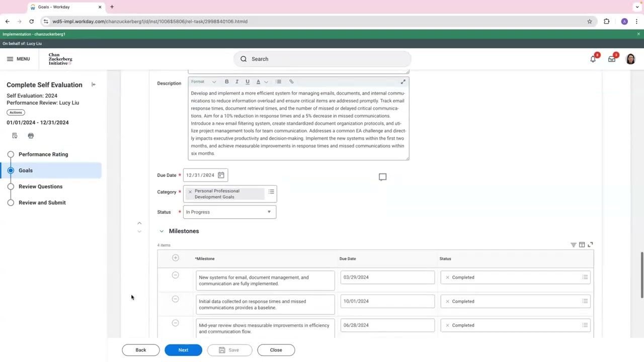Select the Performance Rating step
Viewport: 644px width, 362px height.
point(43,154)
